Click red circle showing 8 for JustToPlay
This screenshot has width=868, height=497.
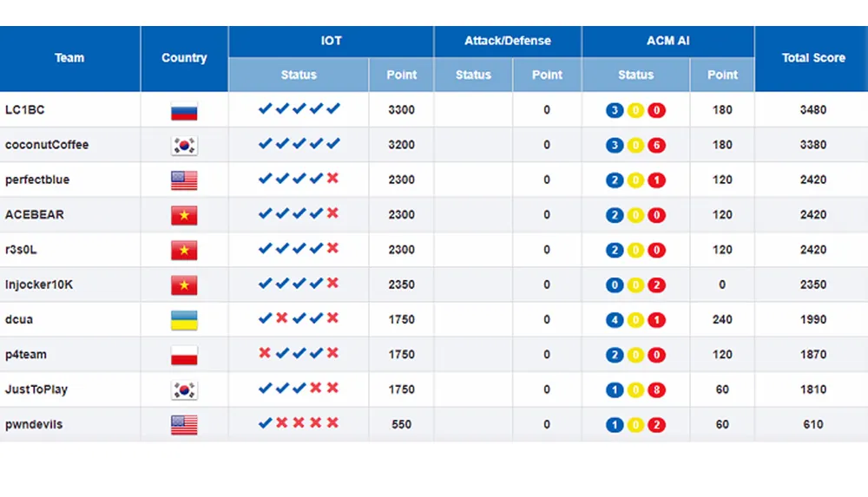656,390
